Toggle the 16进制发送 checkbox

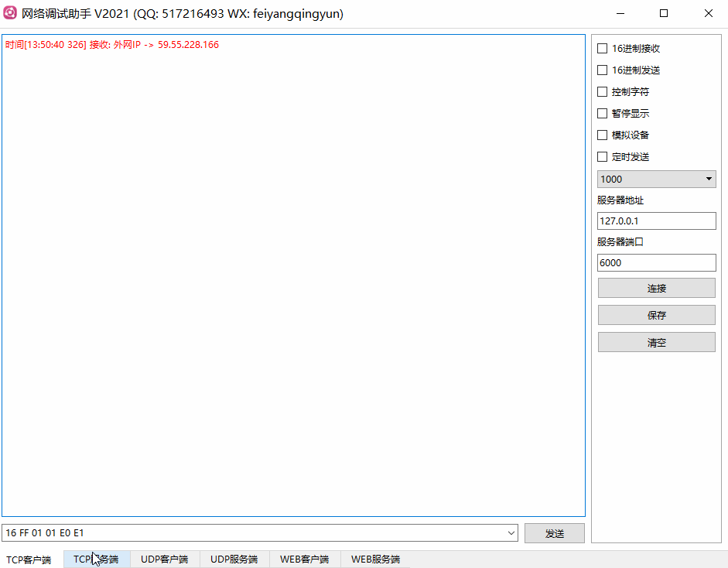[x=603, y=70]
